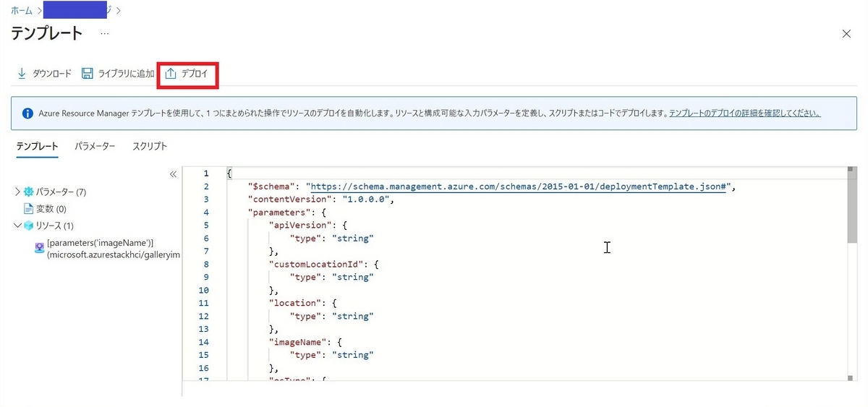Click the parameters gear icon in tree
Image resolution: width=868 pixels, height=407 pixels.
[x=29, y=192]
